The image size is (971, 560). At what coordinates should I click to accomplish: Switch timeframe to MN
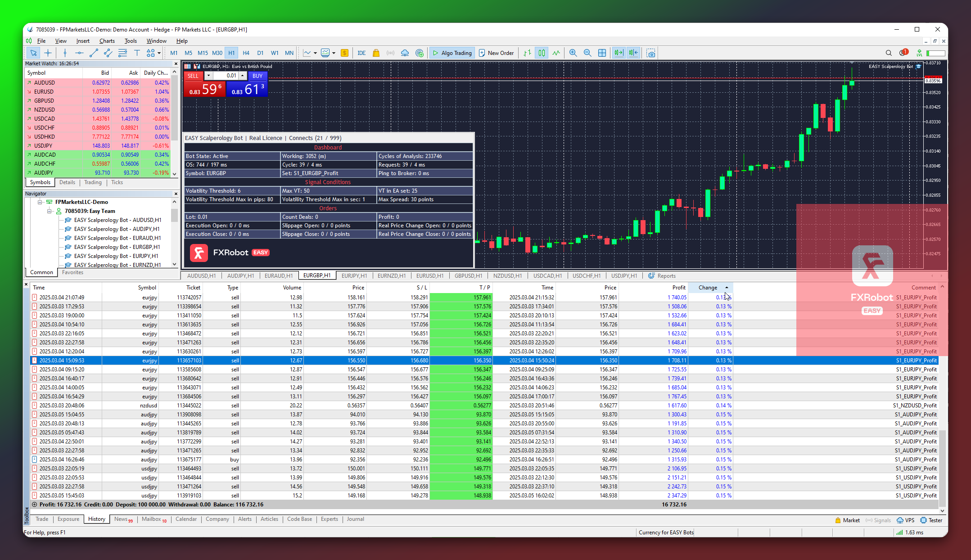[x=289, y=53]
